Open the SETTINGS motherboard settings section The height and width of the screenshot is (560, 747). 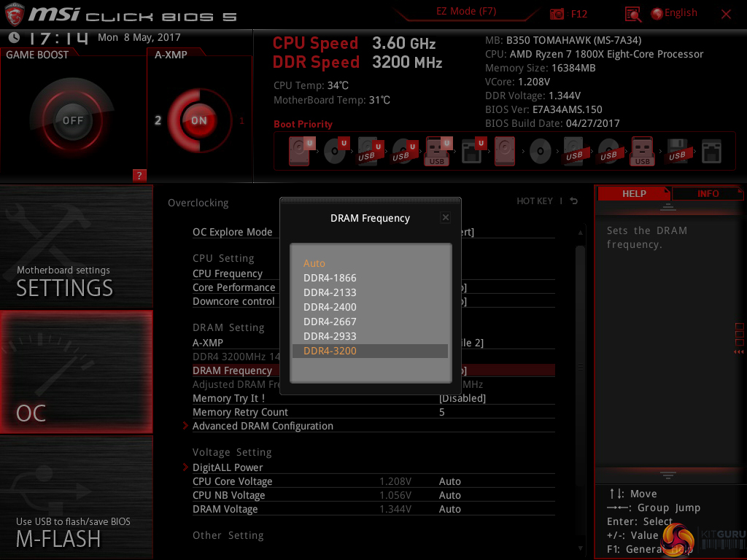tap(76, 246)
